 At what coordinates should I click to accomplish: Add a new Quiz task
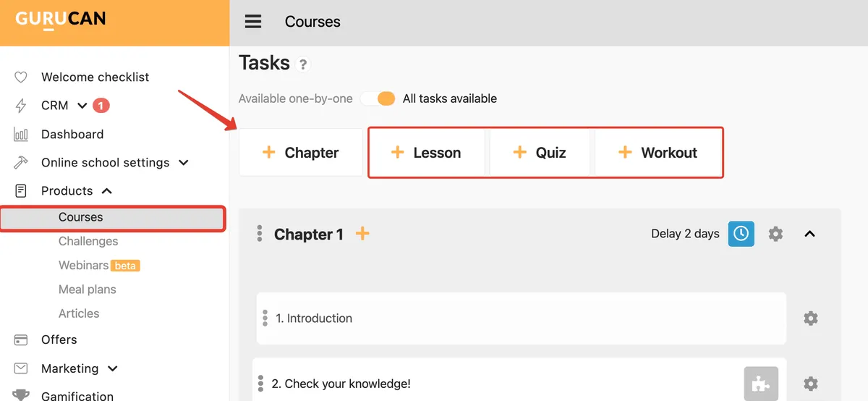coord(540,153)
